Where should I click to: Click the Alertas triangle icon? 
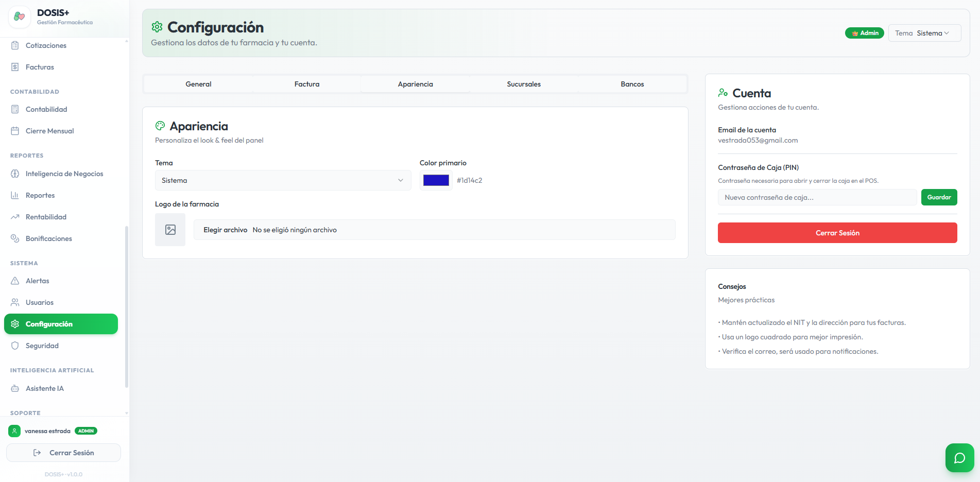pyautogui.click(x=15, y=281)
